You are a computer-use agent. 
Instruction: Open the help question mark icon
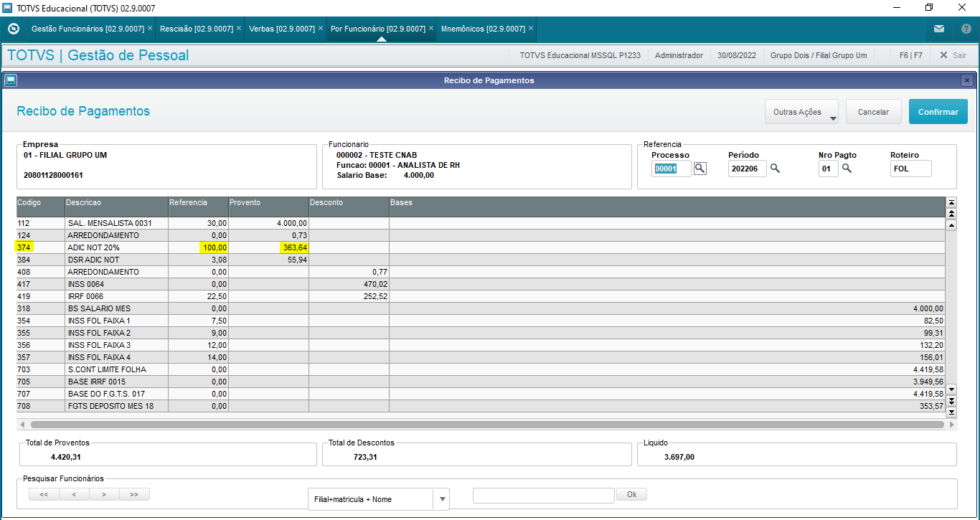coord(966,29)
